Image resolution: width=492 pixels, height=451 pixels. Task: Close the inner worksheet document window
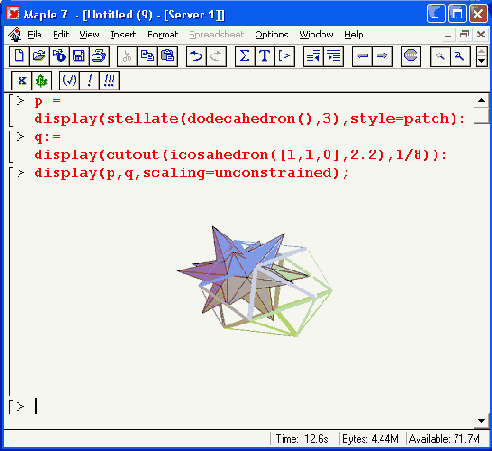[481, 34]
